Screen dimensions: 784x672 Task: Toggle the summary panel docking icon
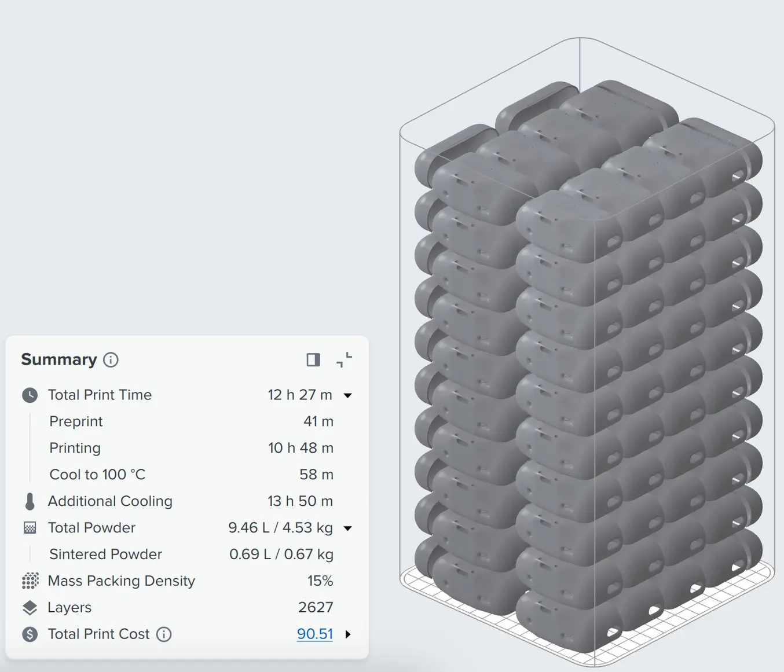tap(313, 360)
